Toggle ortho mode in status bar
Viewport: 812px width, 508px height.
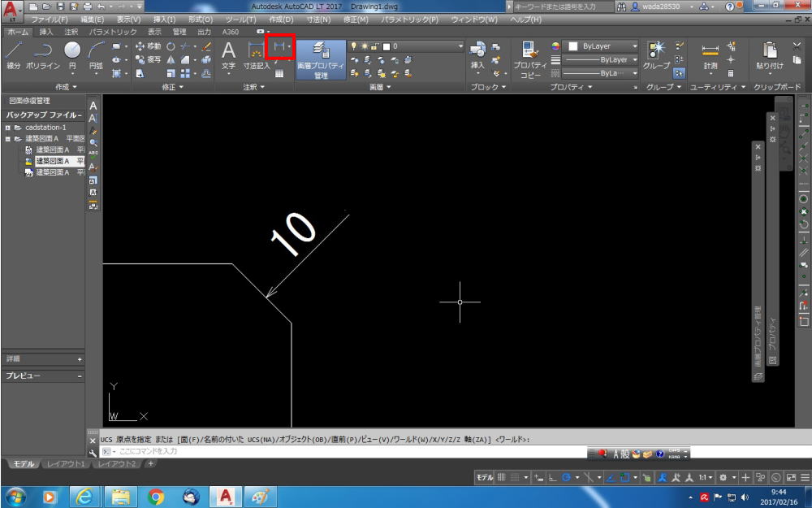(x=552, y=477)
